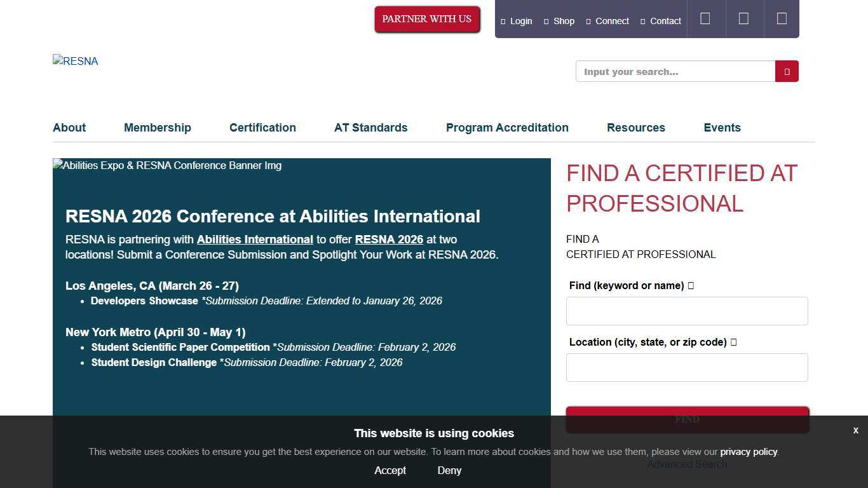Follow the Abilities International link
This screenshot has height=488, width=868.
click(255, 240)
